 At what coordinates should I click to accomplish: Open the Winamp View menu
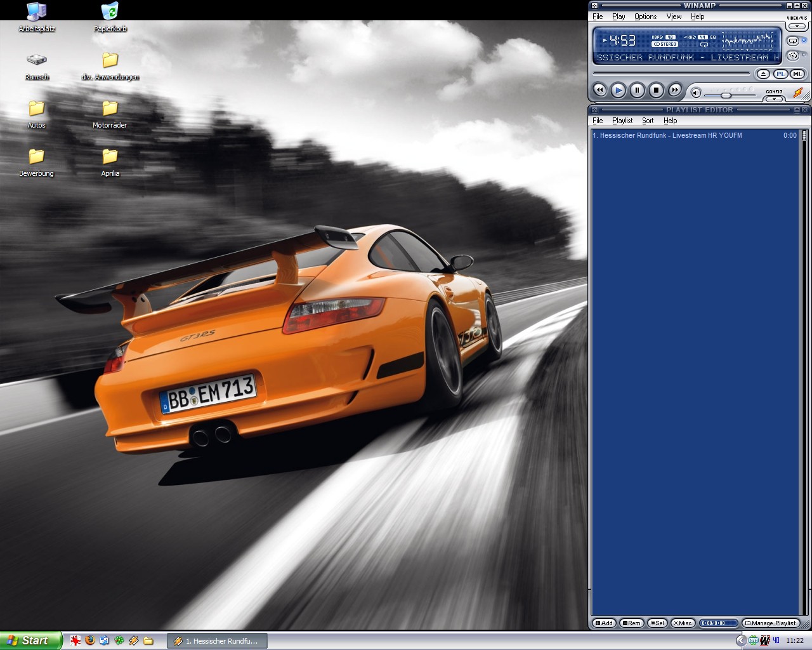(x=674, y=17)
